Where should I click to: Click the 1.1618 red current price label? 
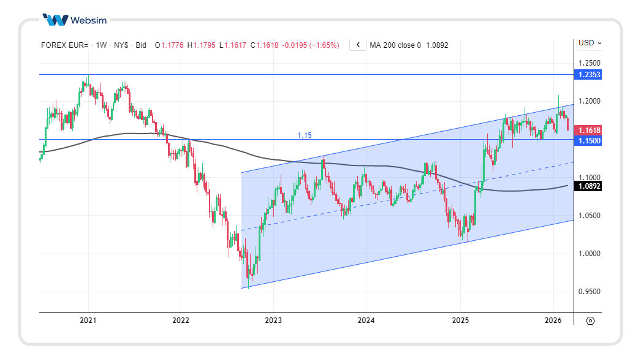click(590, 130)
